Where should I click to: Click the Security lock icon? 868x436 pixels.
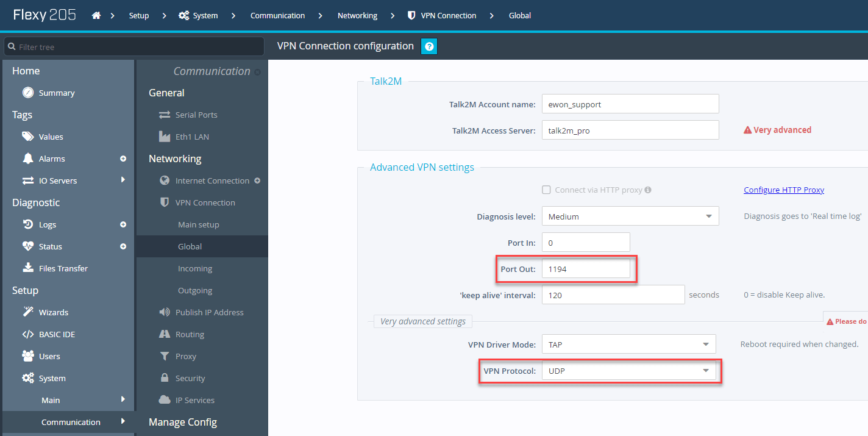click(164, 377)
